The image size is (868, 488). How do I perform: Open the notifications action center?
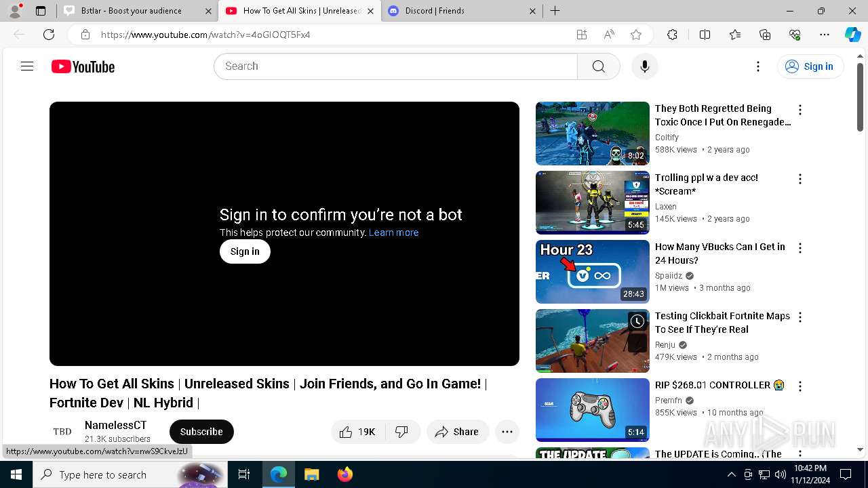[x=846, y=474]
